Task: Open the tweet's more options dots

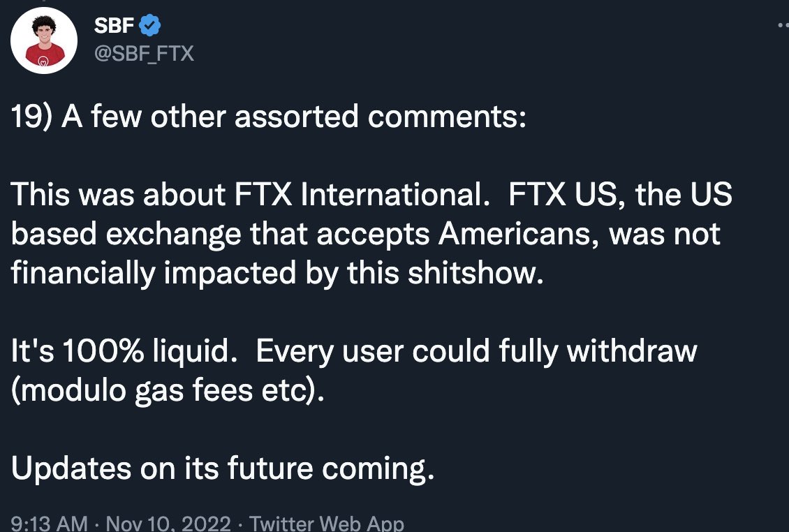Action: 783,25
